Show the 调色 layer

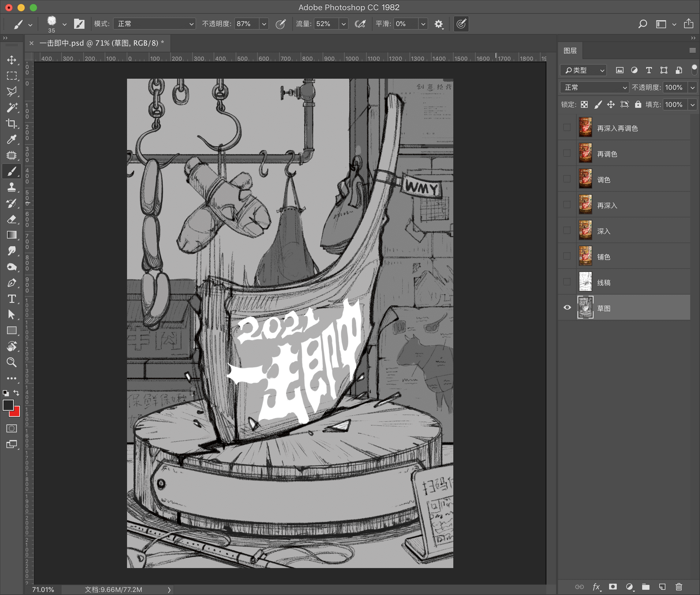coord(567,179)
